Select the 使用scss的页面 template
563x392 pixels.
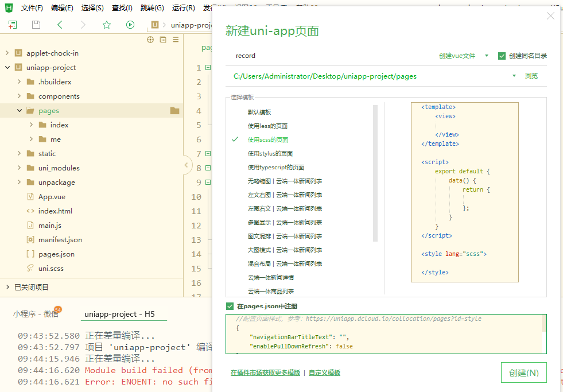click(268, 139)
